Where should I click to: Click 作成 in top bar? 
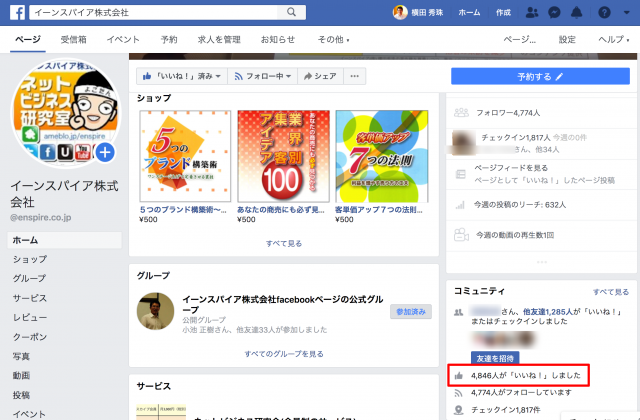pyautogui.click(x=503, y=13)
